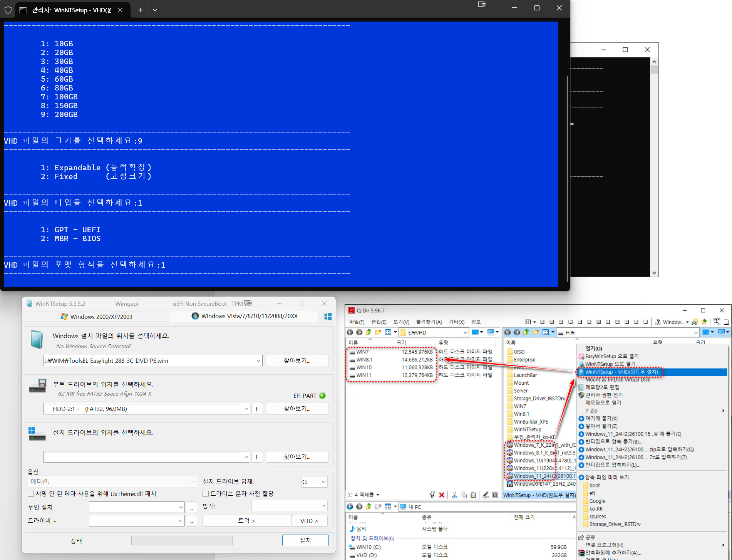This screenshot has width=732, height=560.
Task: Click the Forward arrow in the E:\VHD pane
Action: (359, 332)
